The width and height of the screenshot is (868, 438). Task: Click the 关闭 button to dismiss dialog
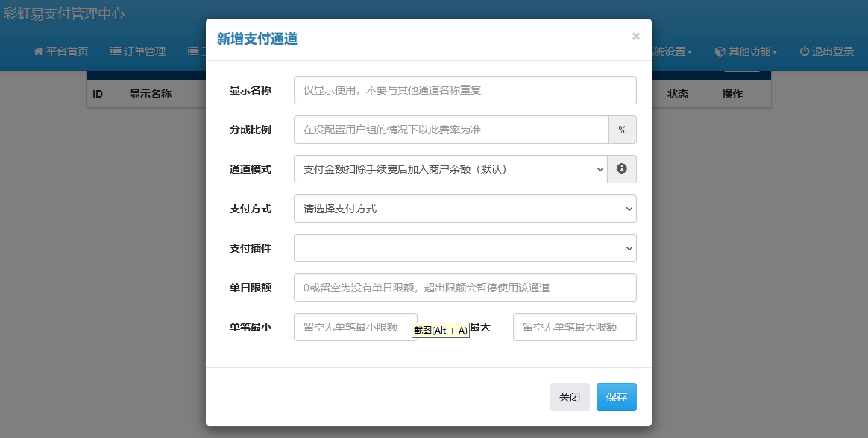pos(570,397)
